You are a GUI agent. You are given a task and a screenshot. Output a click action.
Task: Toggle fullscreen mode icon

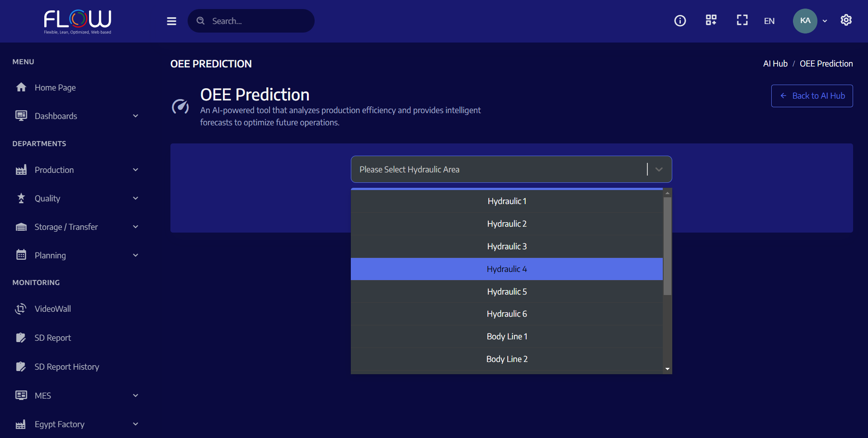[742, 20]
